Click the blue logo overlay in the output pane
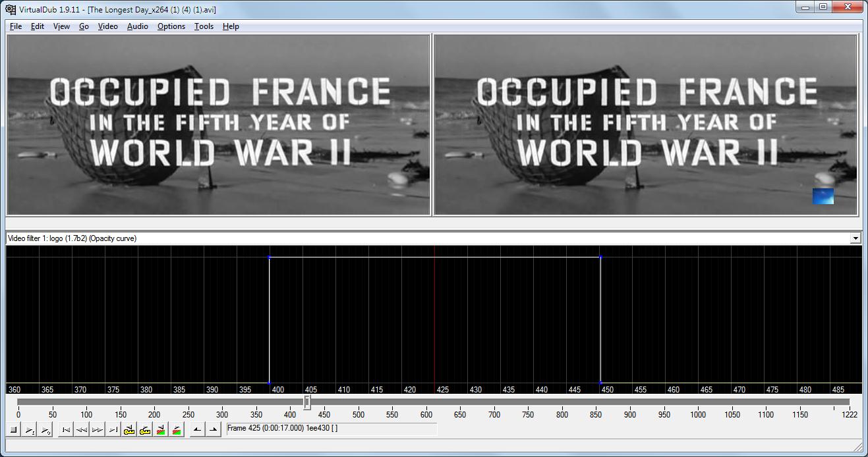Viewport: 868px width, 457px height. [x=823, y=196]
